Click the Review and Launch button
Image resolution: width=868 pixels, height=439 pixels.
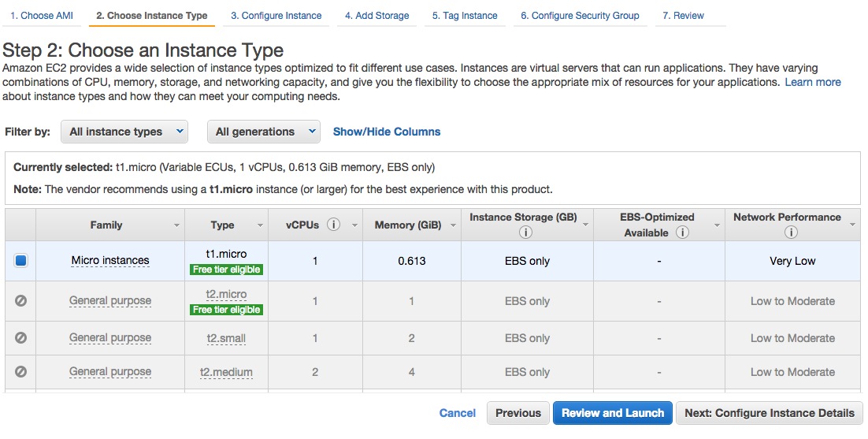pos(613,413)
